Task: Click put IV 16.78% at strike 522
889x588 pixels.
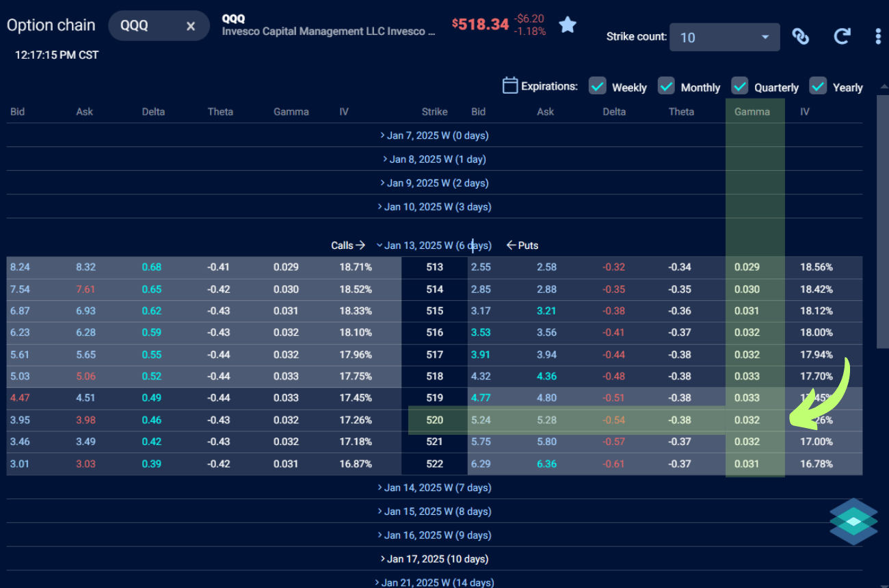Action: (817, 464)
